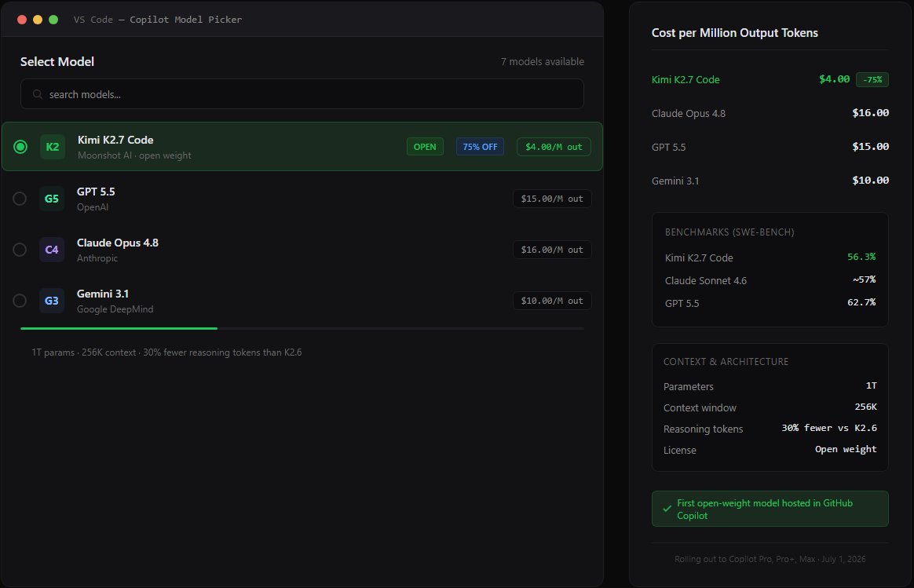Click the OPEN badge on Kimi K2.7 Code
The height and width of the screenshot is (588, 914).
point(425,147)
